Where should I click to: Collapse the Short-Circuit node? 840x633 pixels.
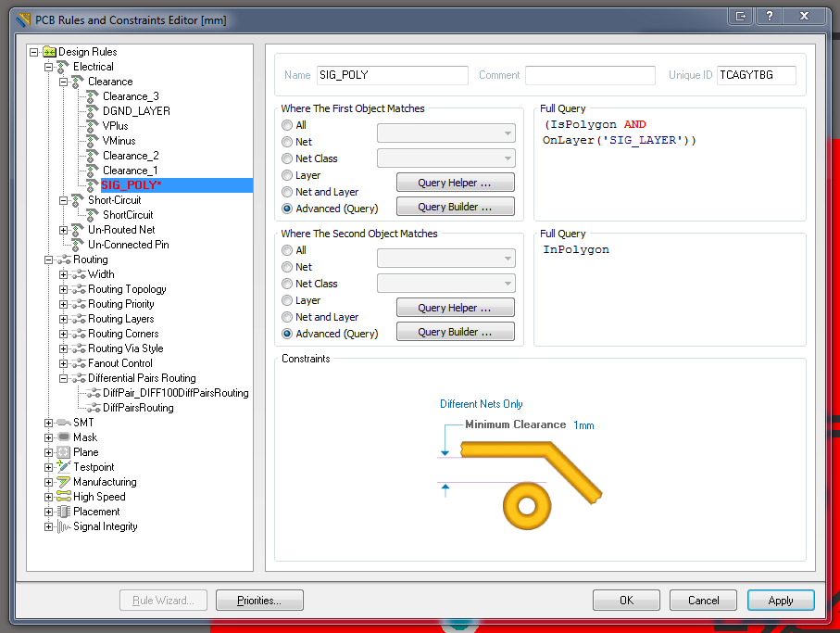point(63,200)
